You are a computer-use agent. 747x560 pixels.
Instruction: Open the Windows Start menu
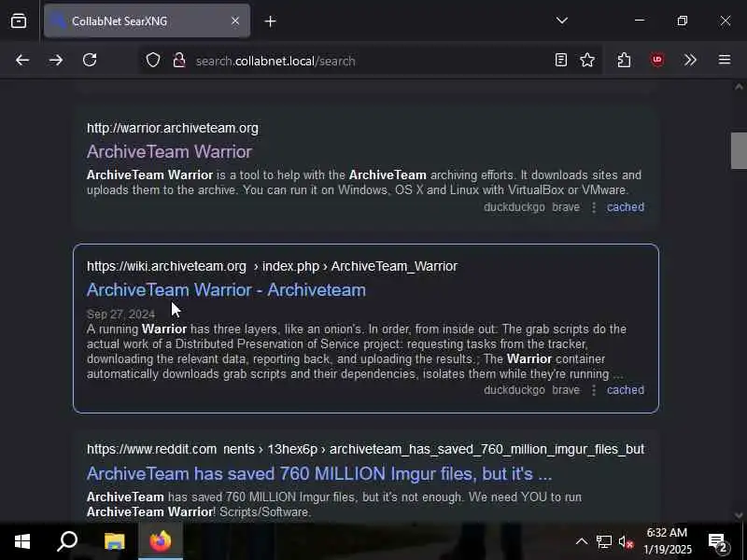point(21,541)
